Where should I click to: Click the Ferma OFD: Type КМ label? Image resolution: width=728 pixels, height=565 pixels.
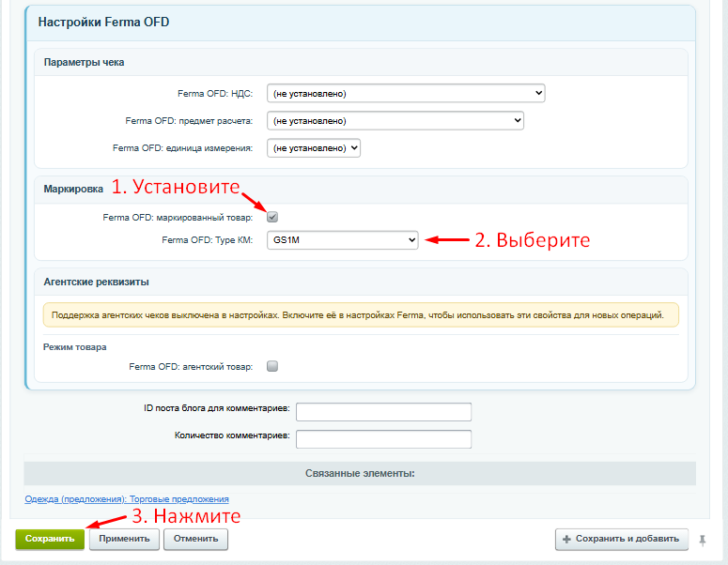point(207,240)
